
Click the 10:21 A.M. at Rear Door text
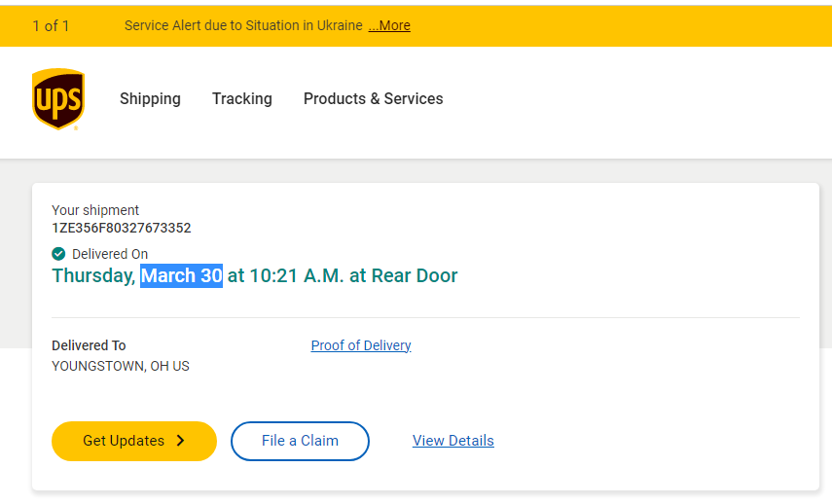click(353, 275)
